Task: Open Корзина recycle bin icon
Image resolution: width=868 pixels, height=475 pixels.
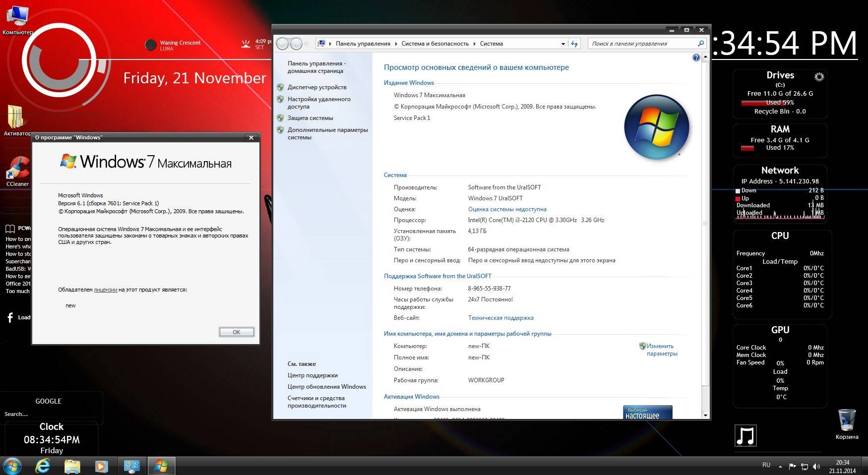Action: point(847,424)
